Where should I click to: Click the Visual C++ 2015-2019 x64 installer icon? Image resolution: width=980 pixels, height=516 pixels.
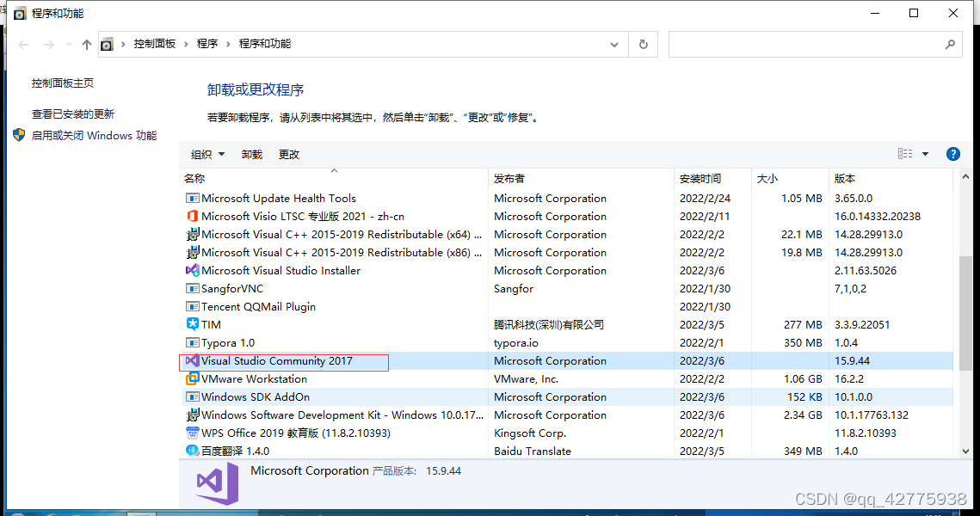click(x=193, y=234)
